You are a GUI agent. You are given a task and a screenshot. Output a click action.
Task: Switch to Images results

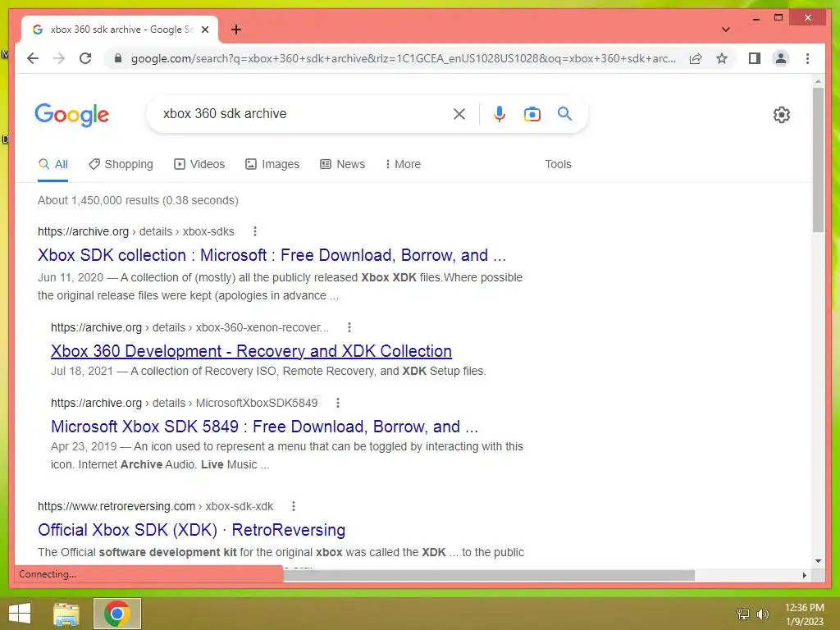272,164
